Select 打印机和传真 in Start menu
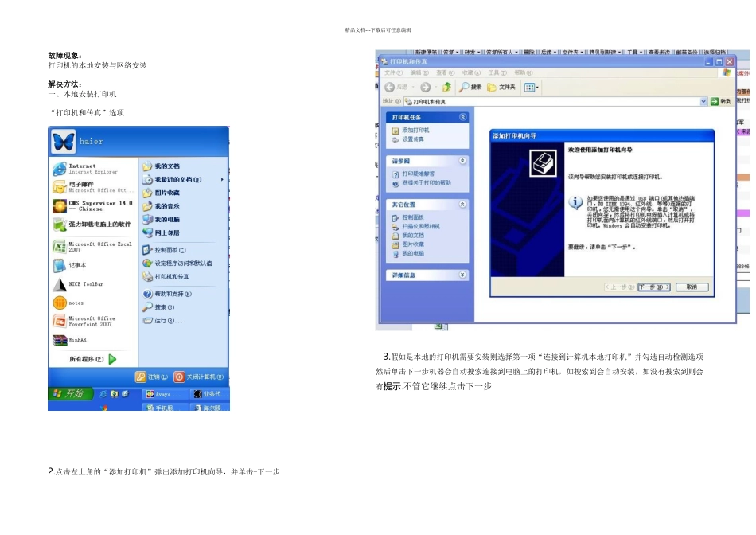The height and width of the screenshot is (535, 756). click(x=166, y=277)
